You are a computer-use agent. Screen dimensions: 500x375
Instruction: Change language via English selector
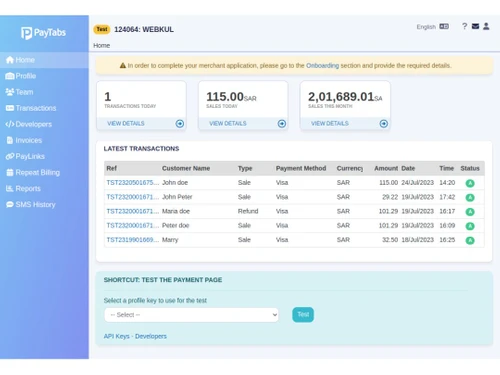pyautogui.click(x=426, y=27)
